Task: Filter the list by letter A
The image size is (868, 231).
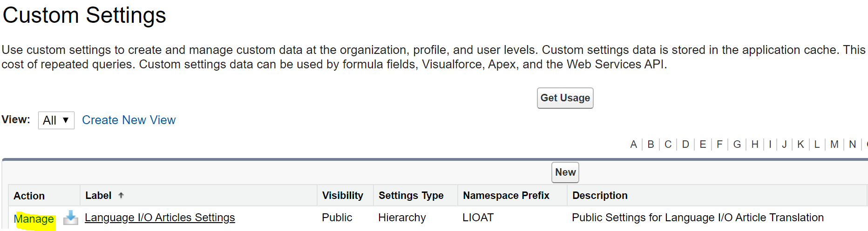Action: click(x=633, y=145)
